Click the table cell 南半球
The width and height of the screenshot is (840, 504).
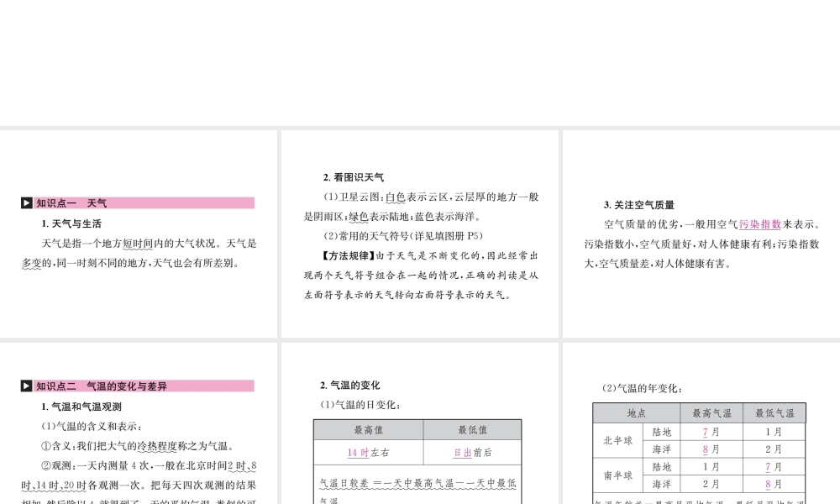coord(618,475)
